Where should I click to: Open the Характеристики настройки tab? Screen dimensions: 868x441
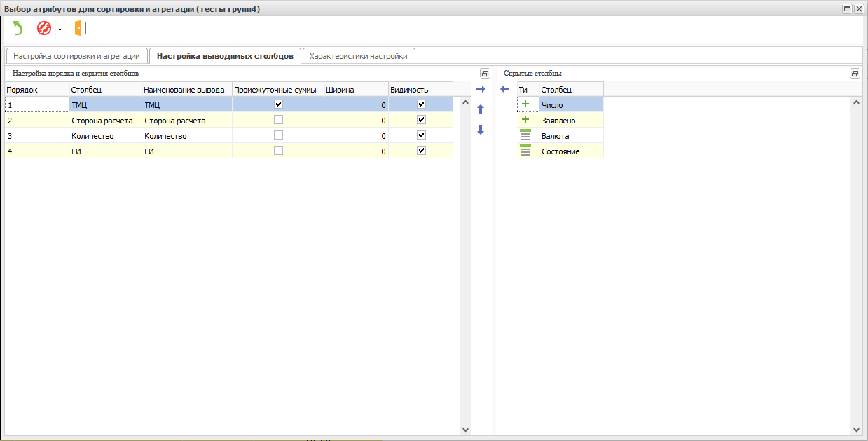(x=358, y=56)
